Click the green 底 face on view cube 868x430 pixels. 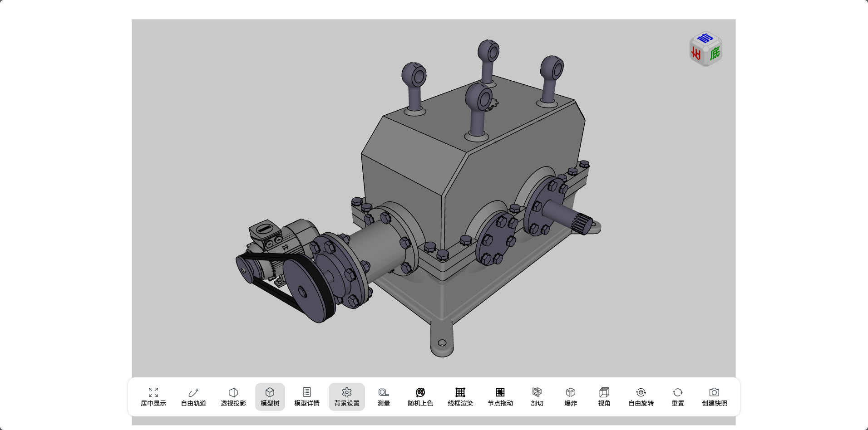coord(715,54)
